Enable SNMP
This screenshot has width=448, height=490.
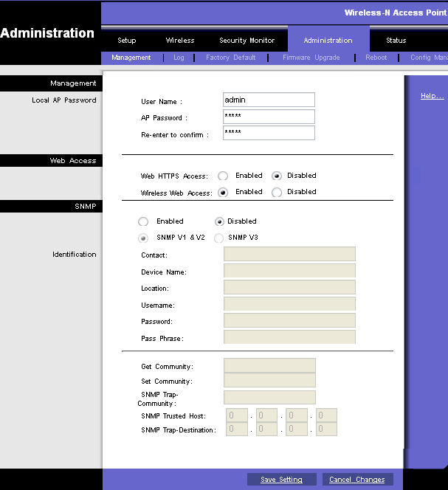pyautogui.click(x=143, y=221)
